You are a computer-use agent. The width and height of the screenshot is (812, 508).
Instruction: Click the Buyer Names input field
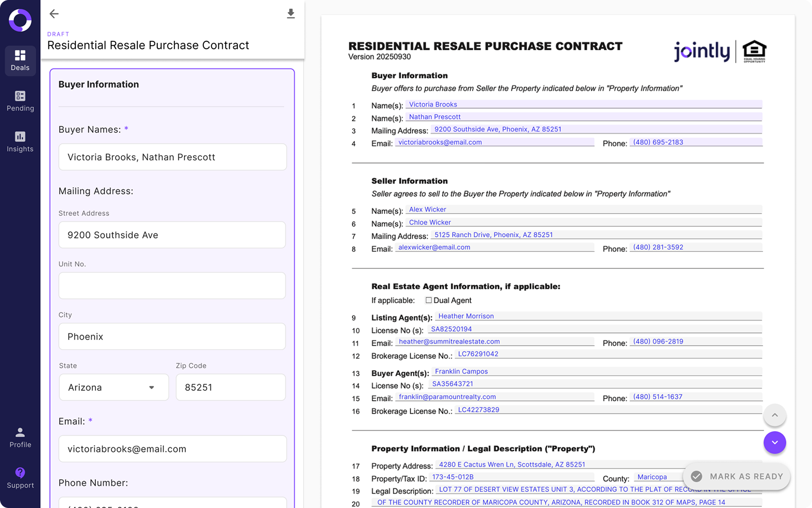(173, 157)
